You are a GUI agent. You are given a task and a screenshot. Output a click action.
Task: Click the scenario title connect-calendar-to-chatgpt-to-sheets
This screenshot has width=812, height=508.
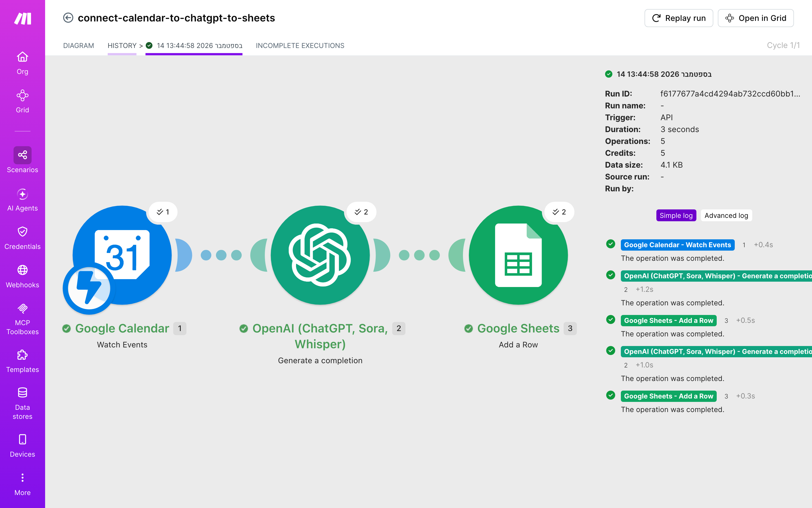pos(176,18)
